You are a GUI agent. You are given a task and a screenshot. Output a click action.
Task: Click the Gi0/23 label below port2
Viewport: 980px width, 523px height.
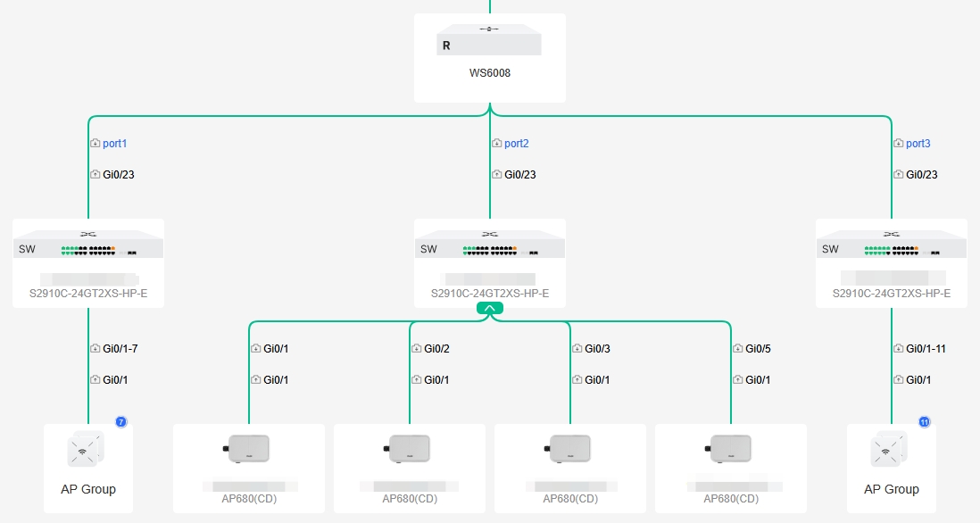point(520,174)
